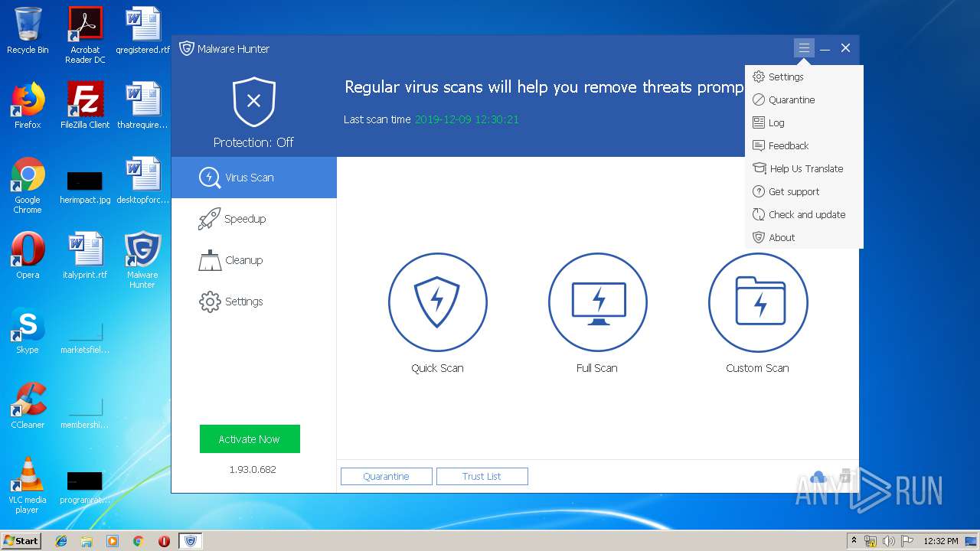Click the last scan time value

coord(467,119)
